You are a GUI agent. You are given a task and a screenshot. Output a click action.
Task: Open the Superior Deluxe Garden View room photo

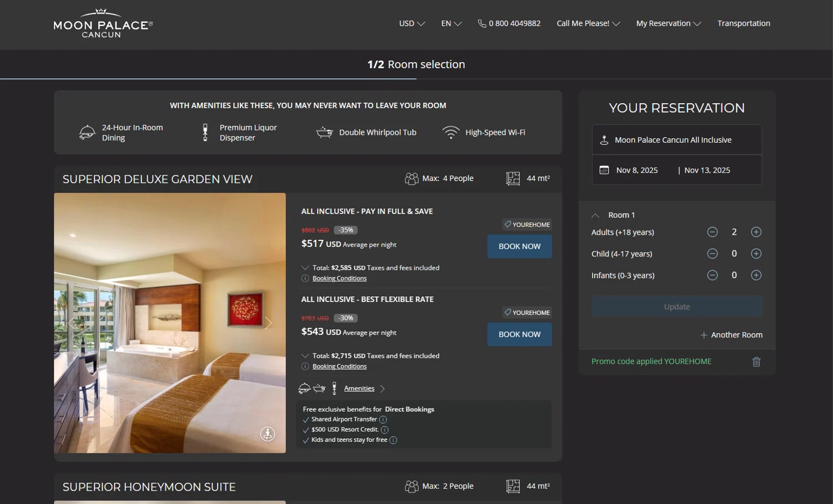pos(170,323)
